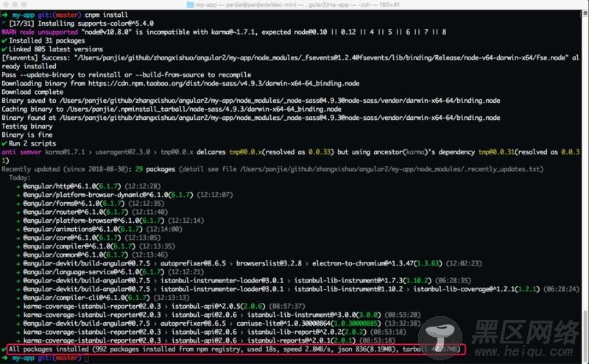Click the red-boxed All packages installed line
This screenshot has width=589, height=364.
pyautogui.click(x=236, y=349)
